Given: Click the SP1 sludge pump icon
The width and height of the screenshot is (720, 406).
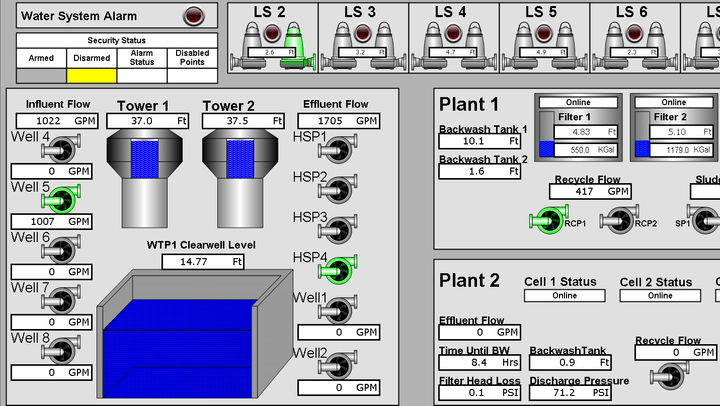Looking at the screenshot, I should pyautogui.click(x=703, y=220).
